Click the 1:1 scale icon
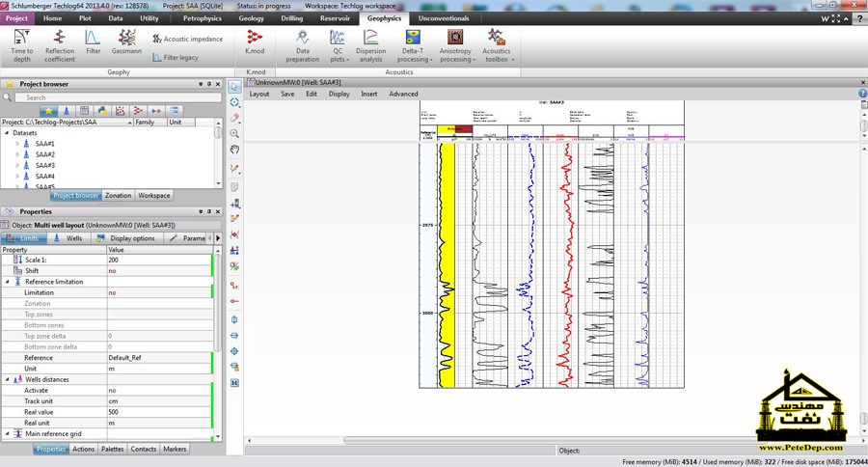The image size is (868, 467). pos(234,383)
